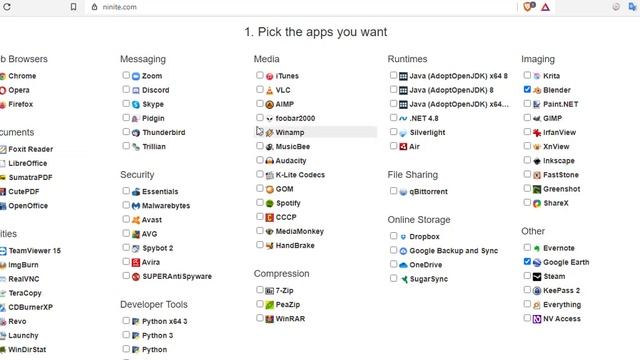Reload the page with refresh button
Screen dimensions: 640x360
pyautogui.click(x=7, y=7)
